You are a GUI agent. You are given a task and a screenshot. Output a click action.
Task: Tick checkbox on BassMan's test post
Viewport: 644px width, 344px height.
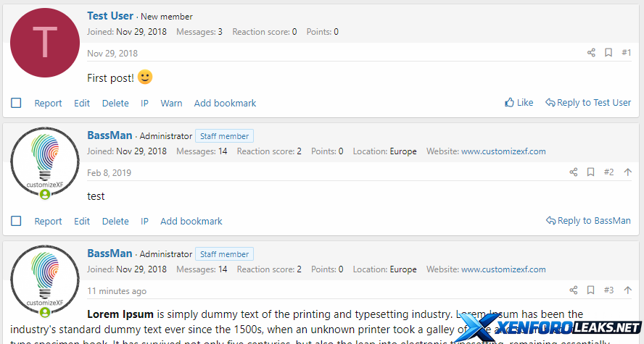click(x=16, y=221)
